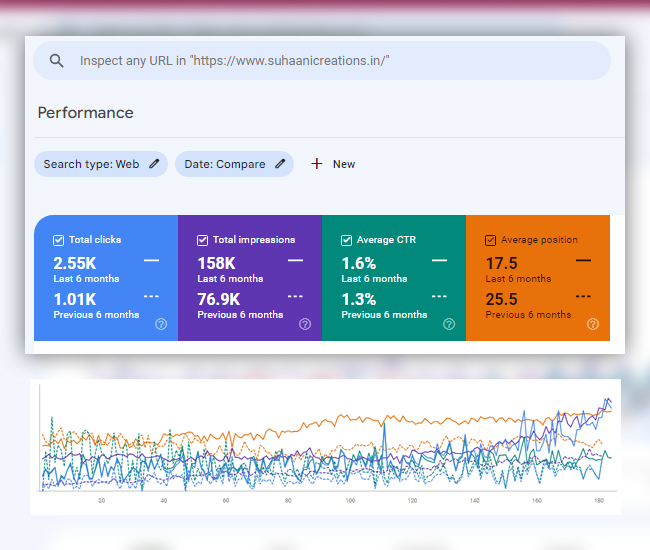Viewport: 650px width, 550px height.
Task: Focus the Inspect any URL search field
Action: click(x=330, y=61)
